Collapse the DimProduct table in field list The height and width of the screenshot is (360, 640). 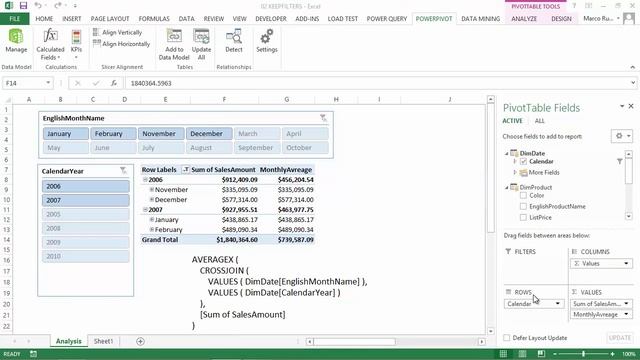point(507,187)
